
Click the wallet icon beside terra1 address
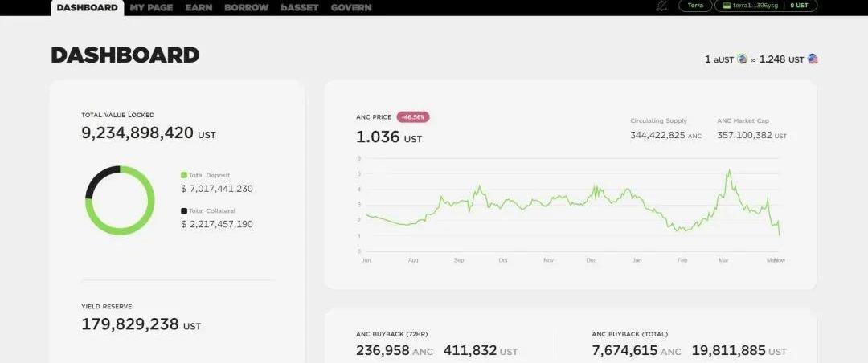tap(727, 6)
